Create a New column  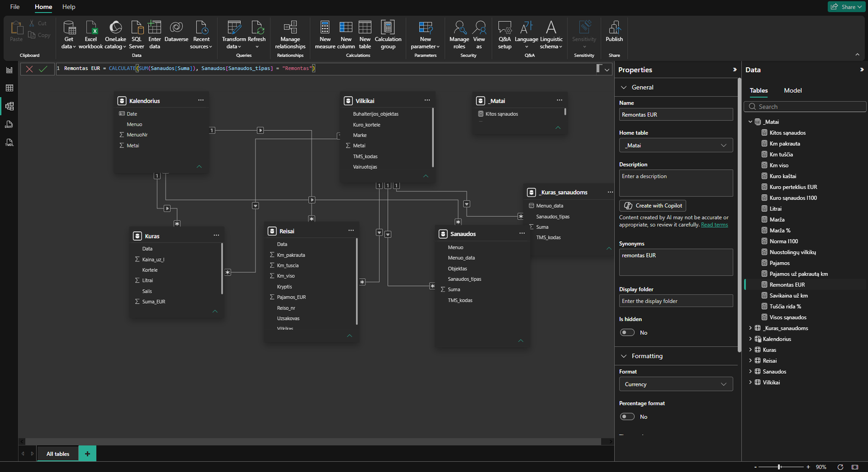346,35
